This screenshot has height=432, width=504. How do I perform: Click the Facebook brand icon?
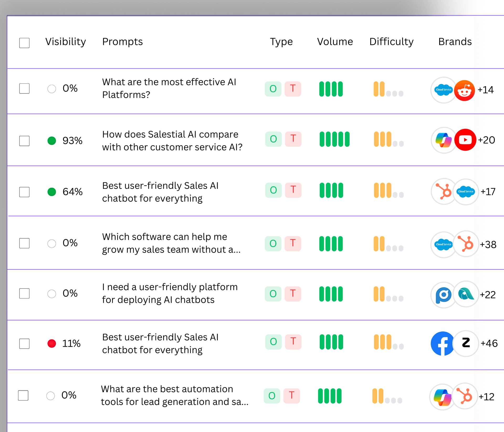click(443, 343)
